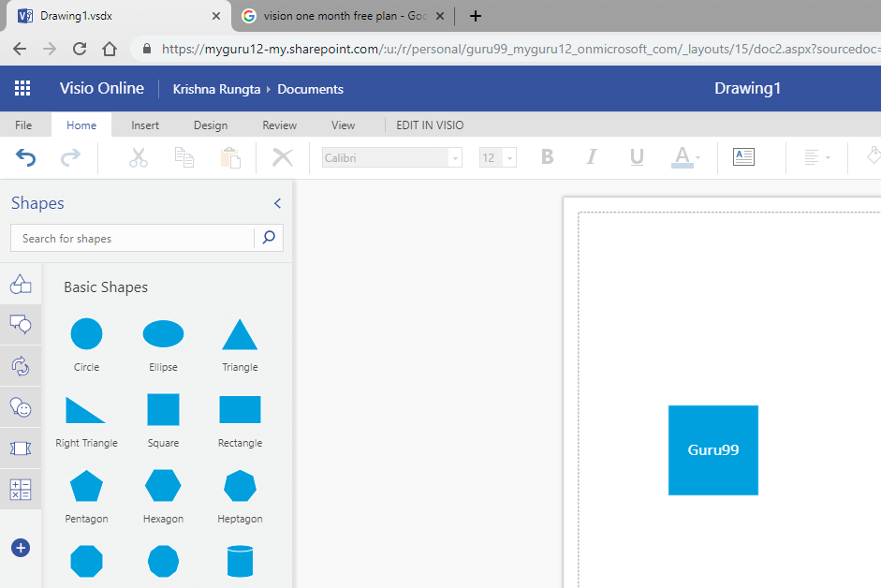Select the Hexagon shape
The height and width of the screenshot is (588, 881).
click(x=163, y=486)
